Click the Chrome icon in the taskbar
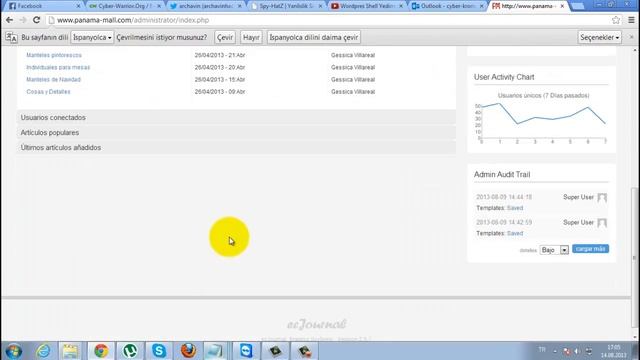The width and height of the screenshot is (640, 360). 101,351
